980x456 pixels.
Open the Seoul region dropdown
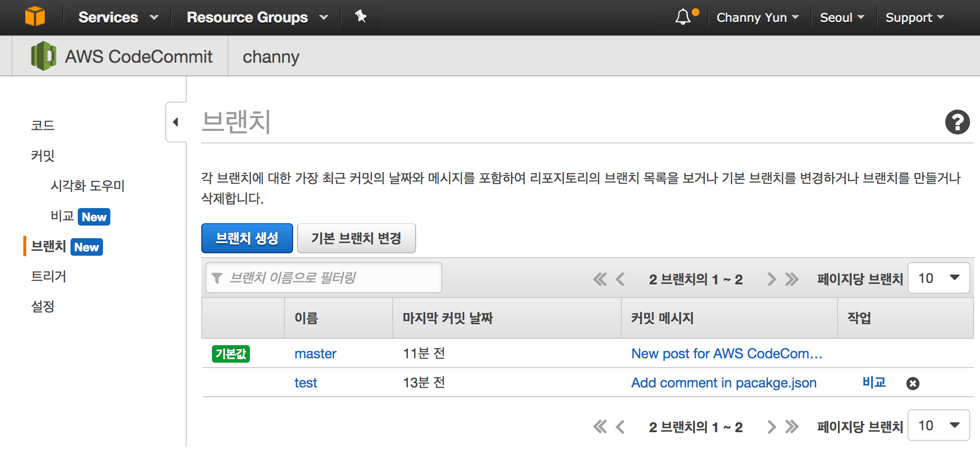(842, 18)
